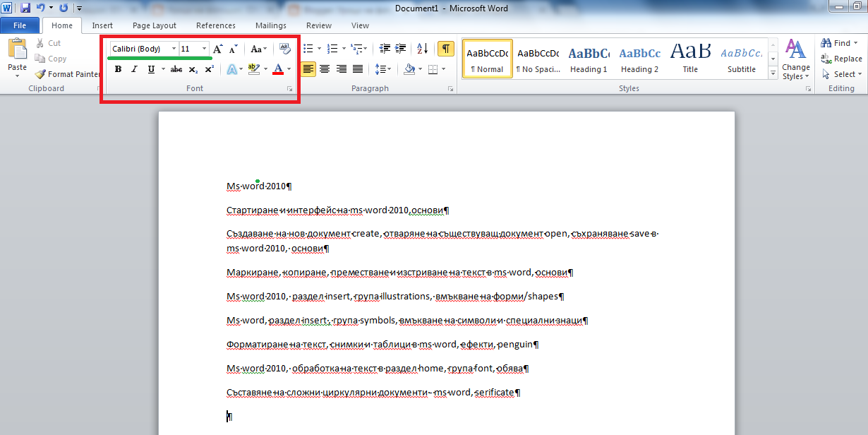Toggle Italic formatting
The height and width of the screenshot is (435, 868).
[134, 69]
